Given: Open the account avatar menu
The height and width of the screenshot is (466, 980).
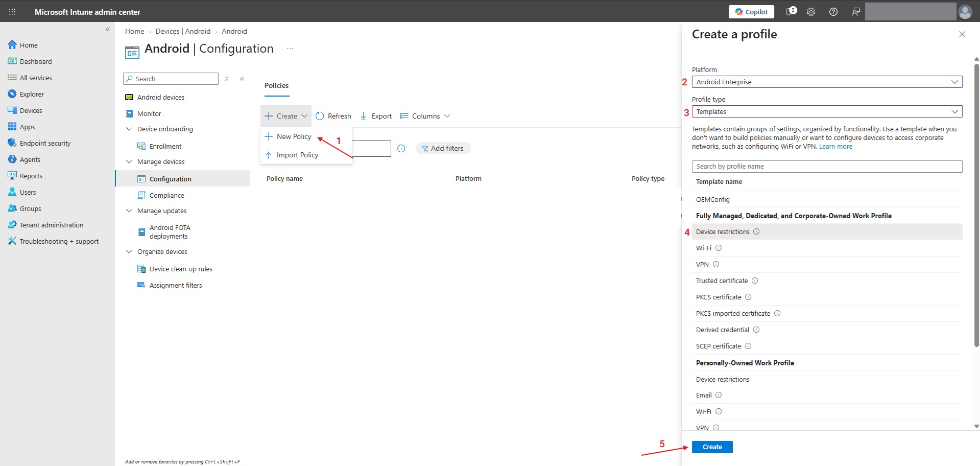Looking at the screenshot, I should tap(965, 12).
